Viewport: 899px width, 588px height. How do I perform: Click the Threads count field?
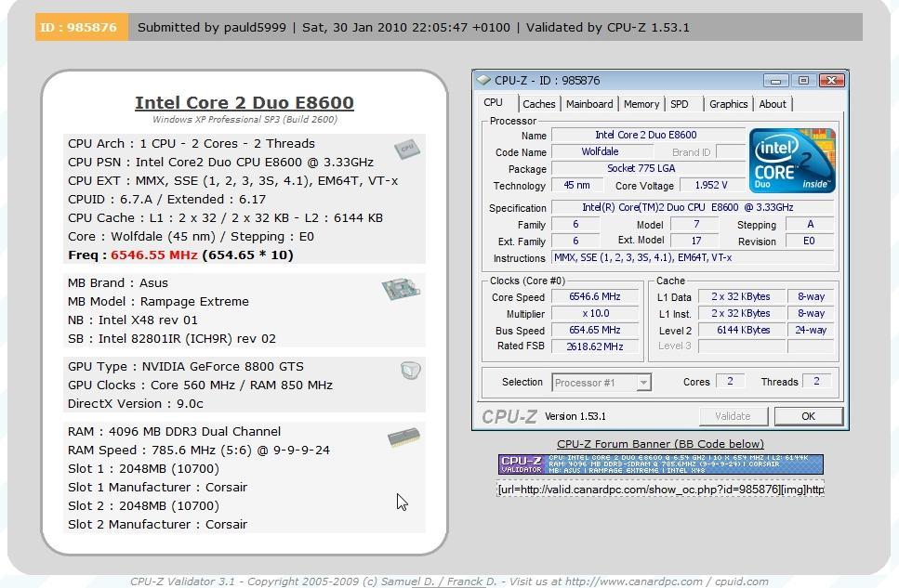tap(816, 381)
